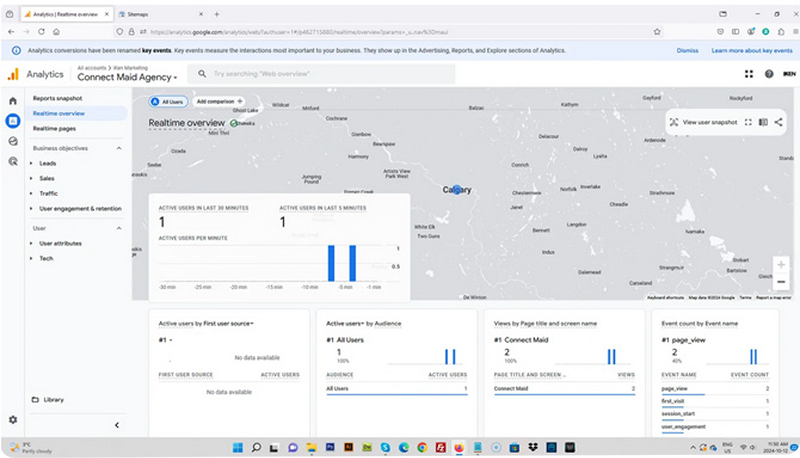Open Reports snapshot in sidebar
Viewport: 800px width, 458px height.
click(x=57, y=99)
